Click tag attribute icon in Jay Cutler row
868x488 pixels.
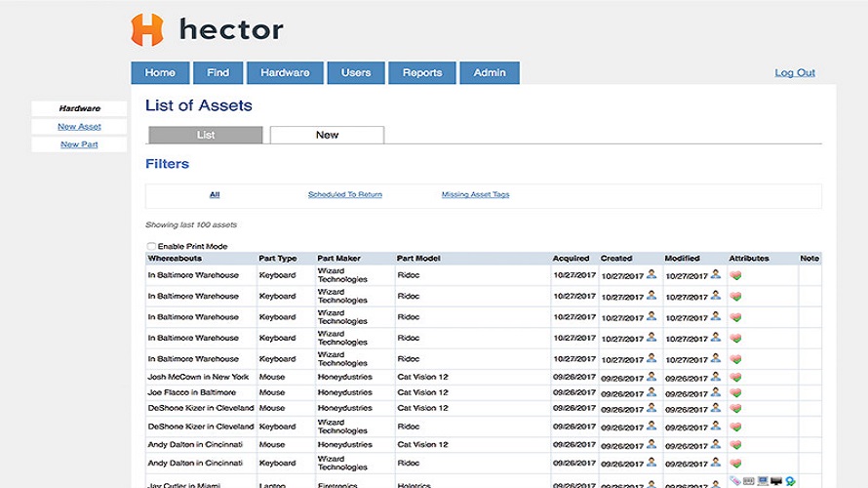point(734,481)
